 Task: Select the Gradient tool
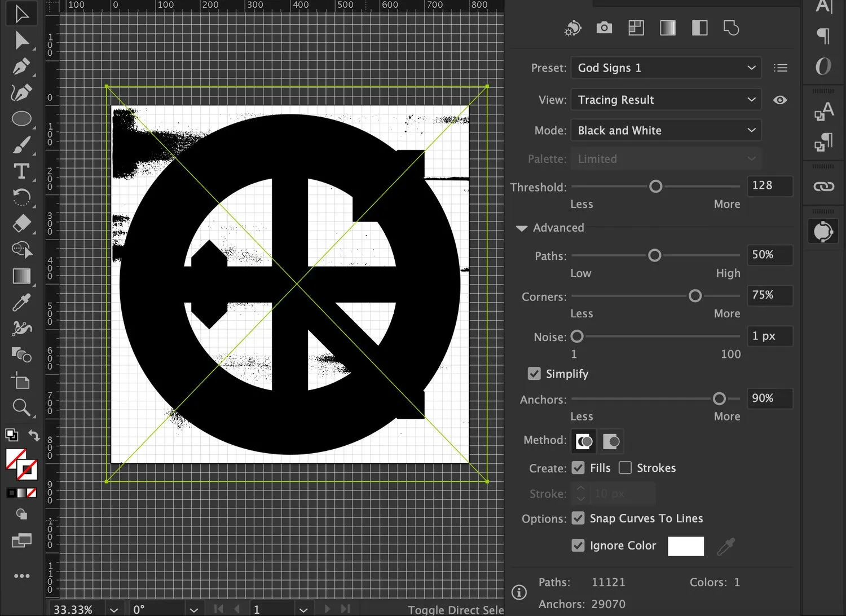tap(21, 276)
